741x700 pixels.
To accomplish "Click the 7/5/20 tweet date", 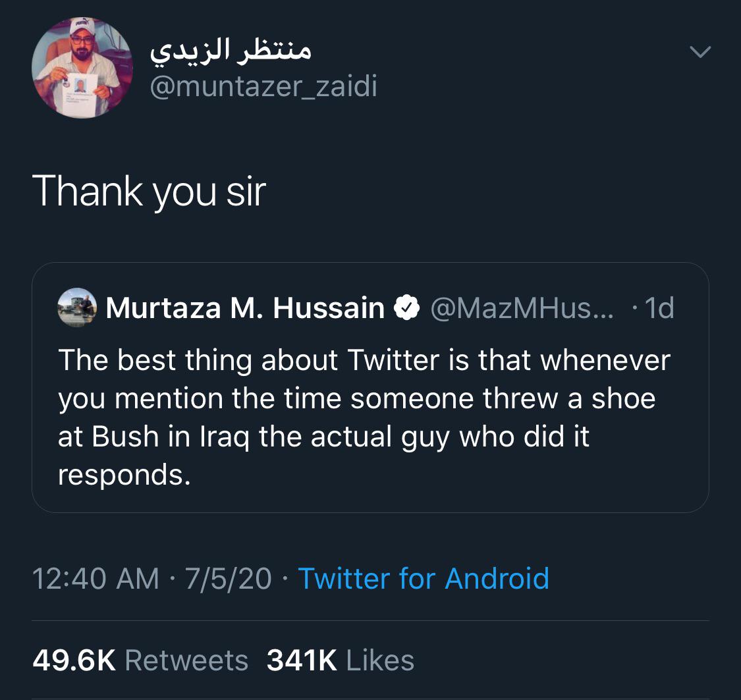I will pos(228,578).
